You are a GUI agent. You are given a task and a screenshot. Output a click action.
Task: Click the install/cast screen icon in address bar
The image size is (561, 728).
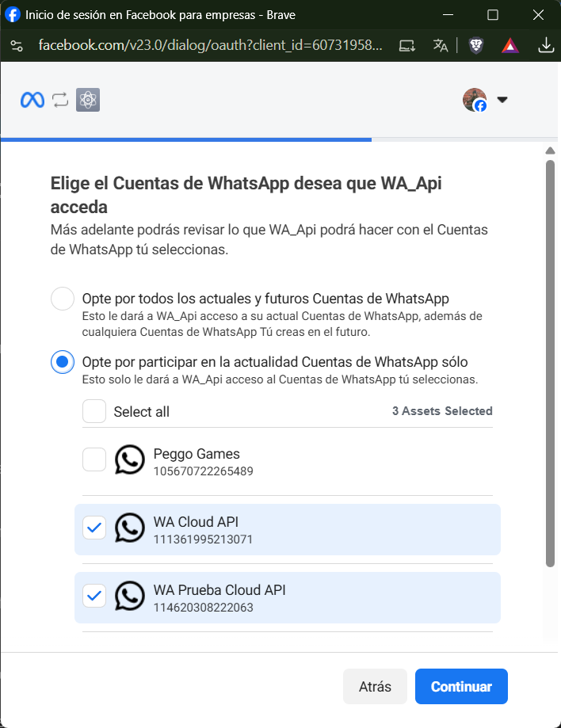[x=406, y=46]
